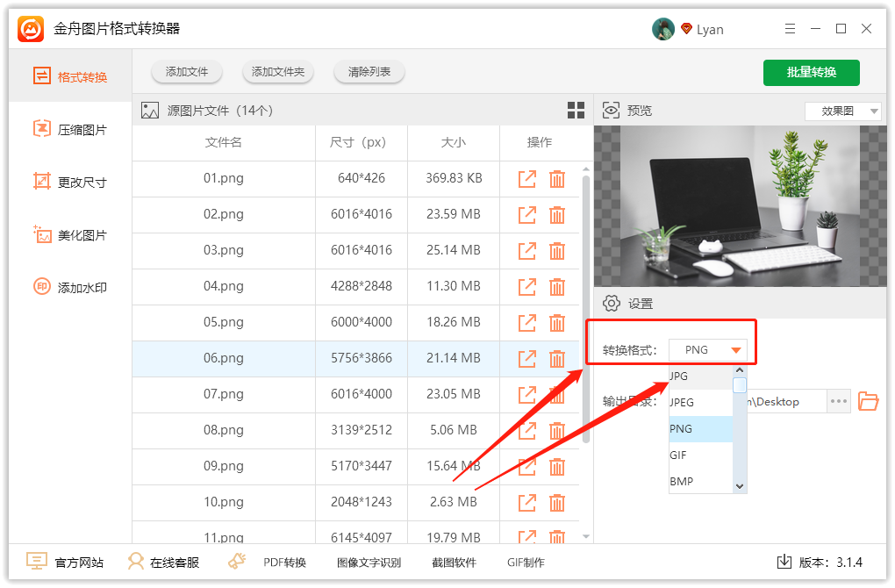The height and width of the screenshot is (588, 895).
Task: Open the 截图软件 link
Action: [454, 563]
